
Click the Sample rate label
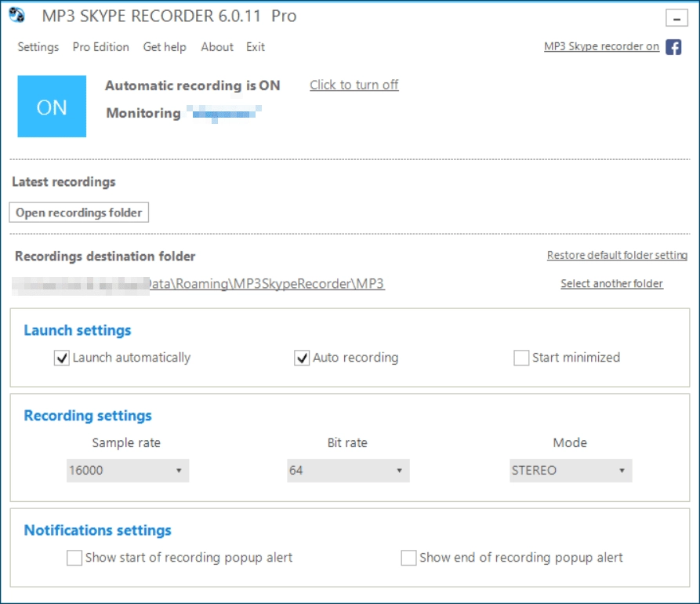(x=126, y=442)
